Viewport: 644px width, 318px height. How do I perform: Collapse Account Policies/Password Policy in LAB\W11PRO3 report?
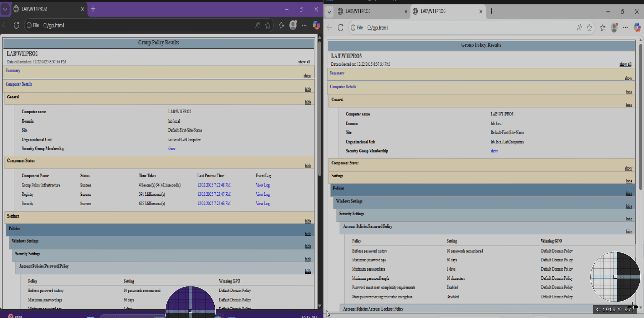point(629,232)
